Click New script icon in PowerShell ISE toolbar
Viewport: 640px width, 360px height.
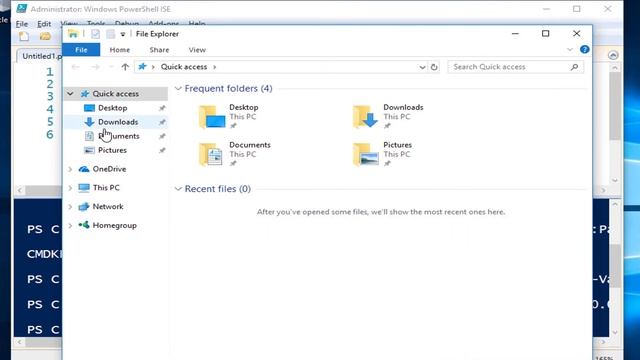[x=24, y=36]
